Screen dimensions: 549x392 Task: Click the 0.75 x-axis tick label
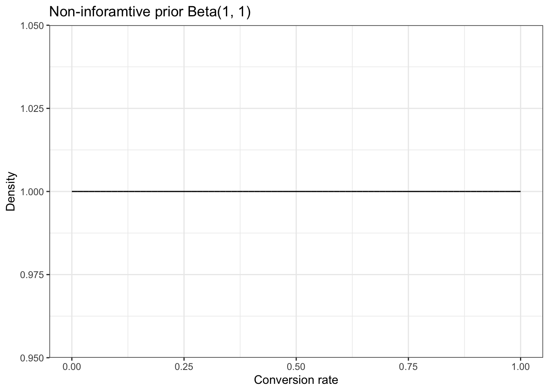click(408, 367)
